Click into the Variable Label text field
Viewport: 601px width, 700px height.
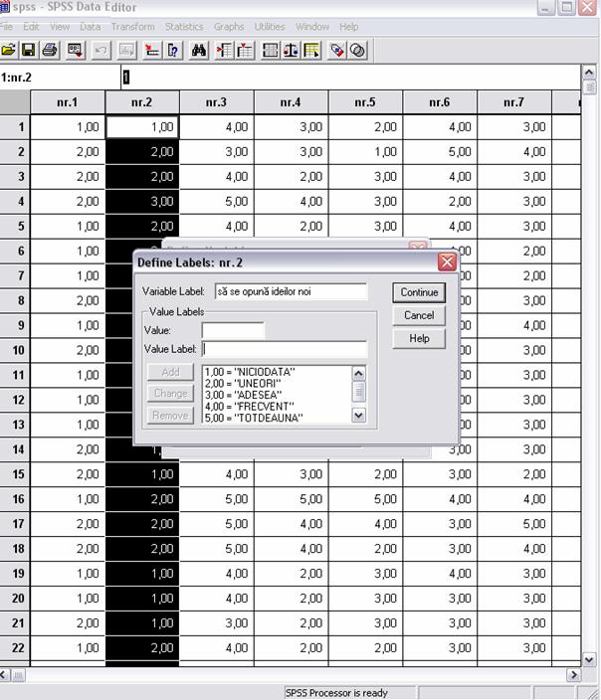tap(291, 291)
